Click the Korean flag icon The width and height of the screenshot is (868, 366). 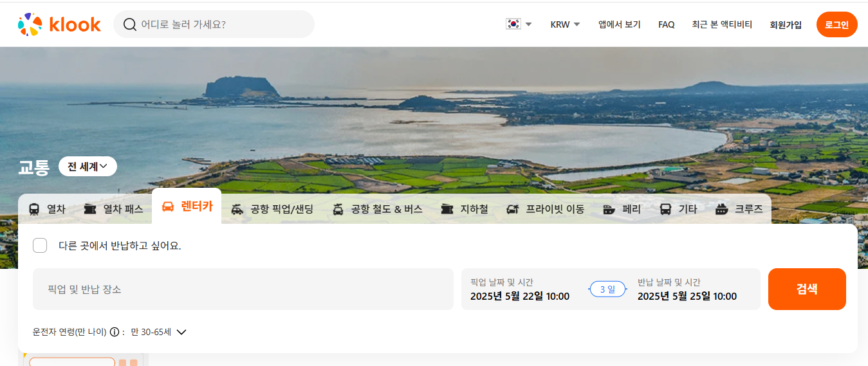[513, 24]
